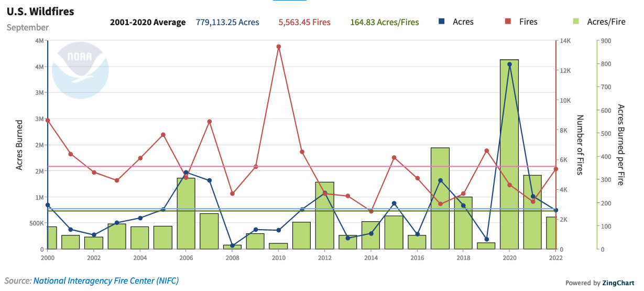644x291 pixels.
Task: Toggle the Acres series via legend label
Action: [463, 22]
